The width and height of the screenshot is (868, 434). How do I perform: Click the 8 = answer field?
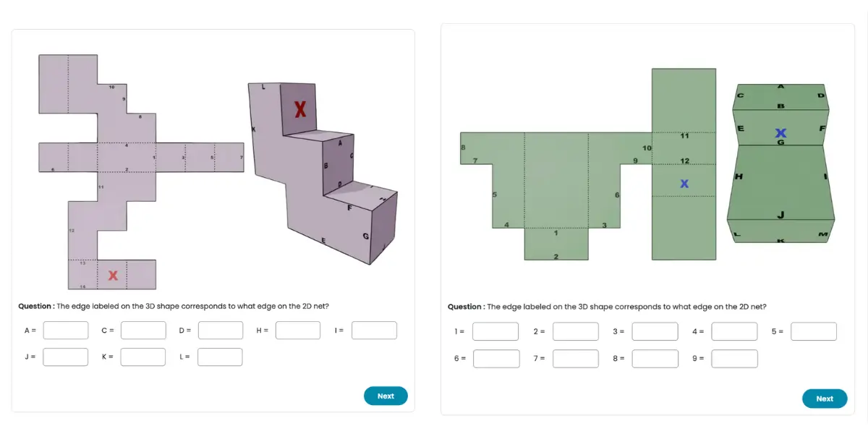655,359
